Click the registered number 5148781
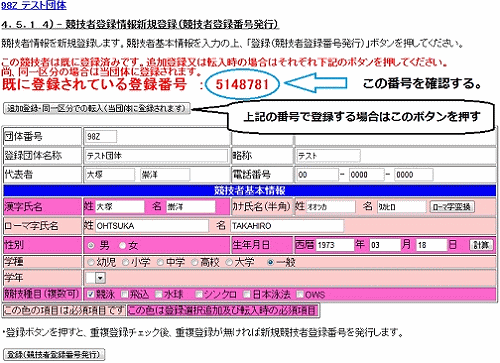500x363 pixels. (x=242, y=84)
